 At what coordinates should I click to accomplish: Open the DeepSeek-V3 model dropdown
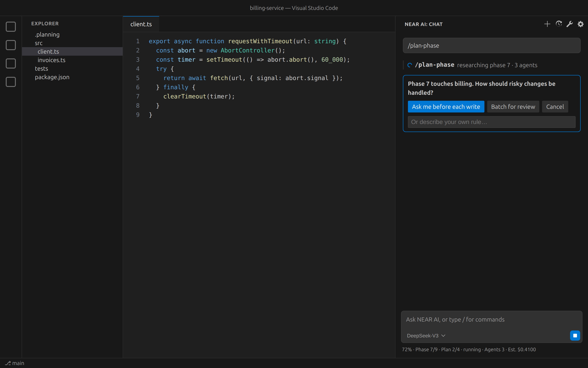tap(426, 335)
